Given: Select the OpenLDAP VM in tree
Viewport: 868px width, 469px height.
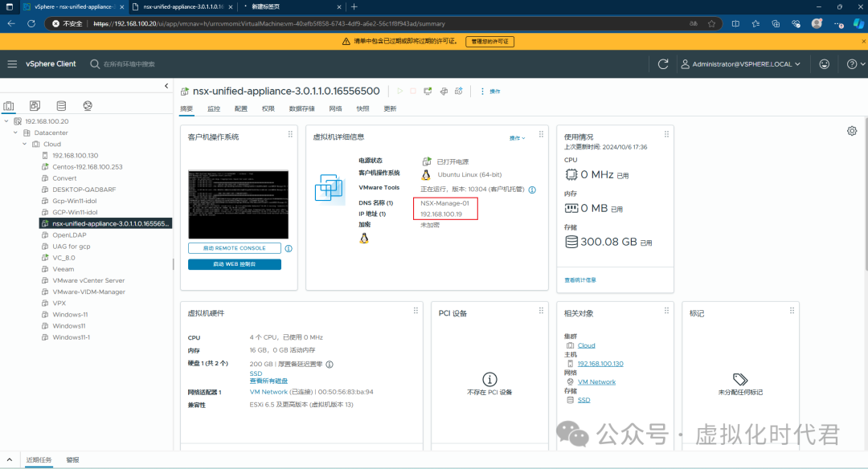Looking at the screenshot, I should tap(69, 235).
